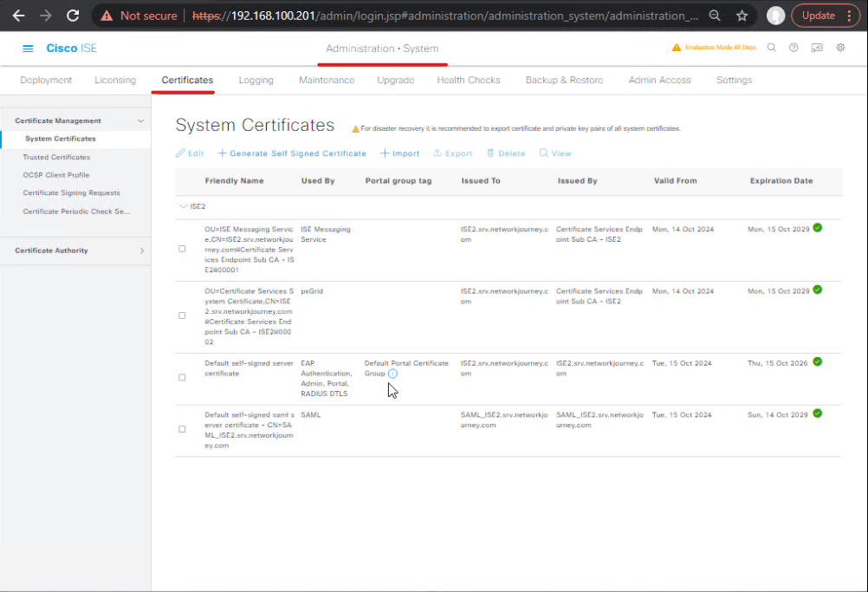Click the Used By column header
Image resolution: width=868 pixels, height=592 pixels.
pyautogui.click(x=318, y=181)
